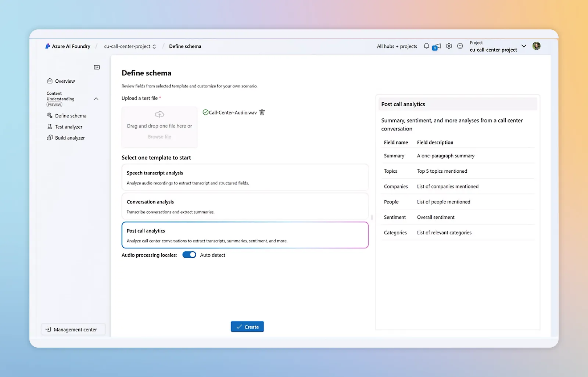Open settings via the gear icon

point(449,46)
